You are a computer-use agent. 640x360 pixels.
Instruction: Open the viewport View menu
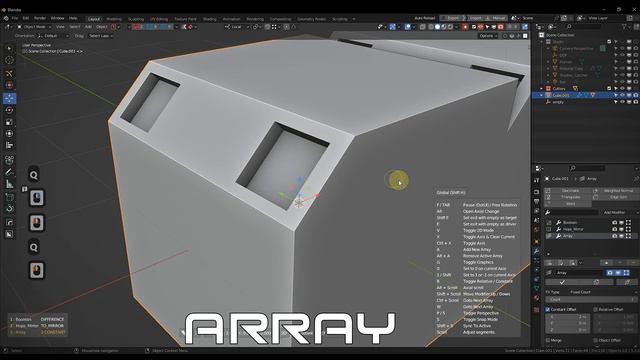(60, 27)
